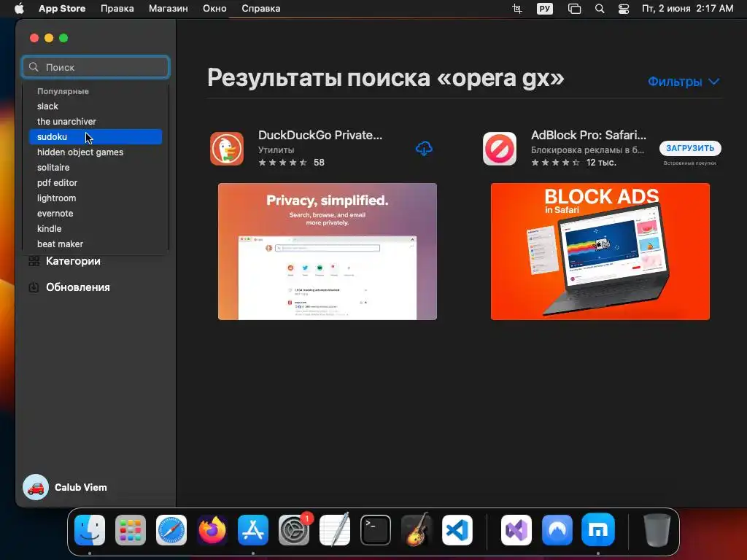Screen dimensions: 747x560
Task: Click the Calub Viem account avatar
Action: click(36, 487)
